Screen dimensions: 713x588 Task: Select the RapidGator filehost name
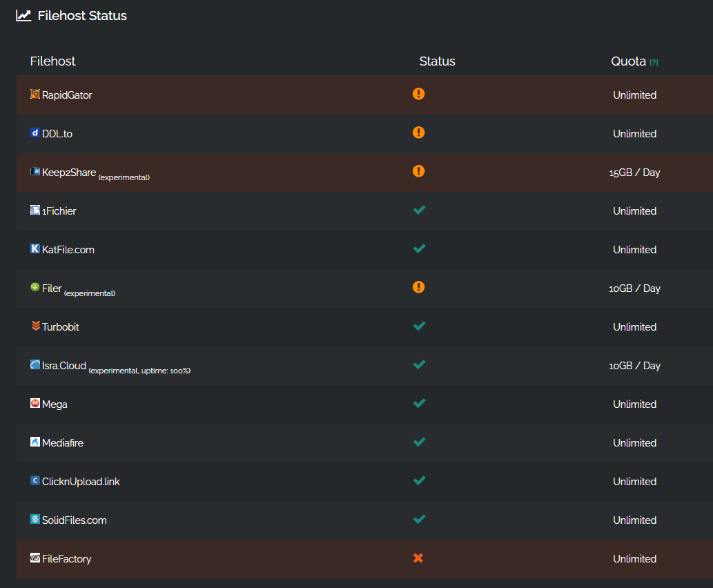67,95
